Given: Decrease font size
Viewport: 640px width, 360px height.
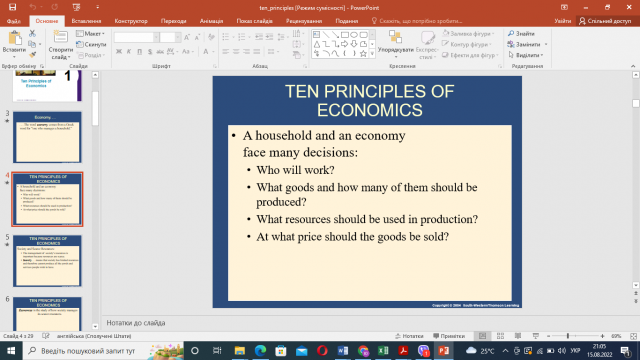Looking at the screenshot, I should pyautogui.click(x=197, y=38).
